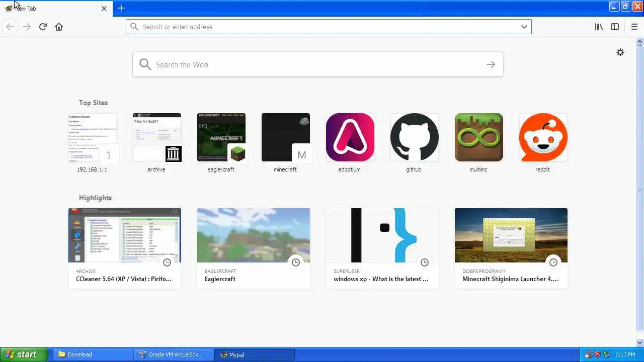Screen dimensions: 644x362
Task: Click the red shield tray icon
Action: point(598,354)
